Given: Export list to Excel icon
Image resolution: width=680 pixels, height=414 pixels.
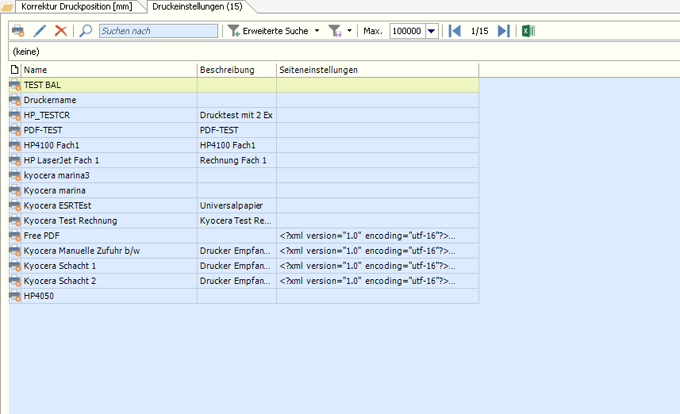Looking at the screenshot, I should tap(528, 31).
